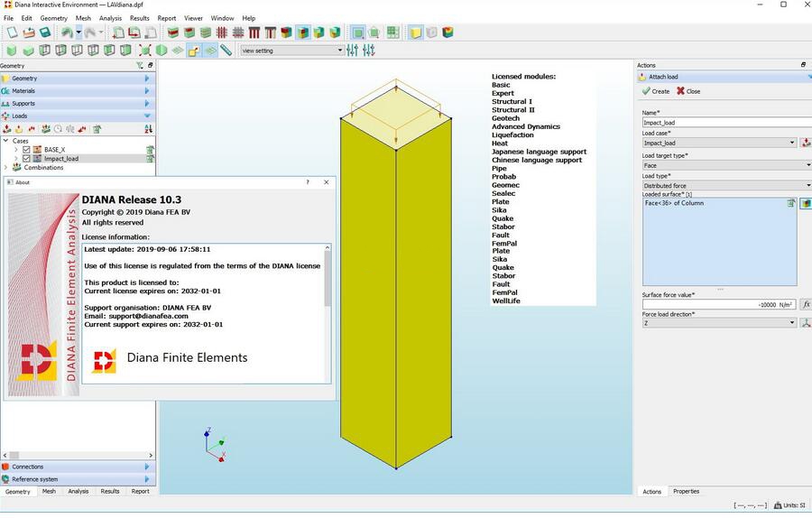Click the Undo arrow icon

tap(67, 32)
